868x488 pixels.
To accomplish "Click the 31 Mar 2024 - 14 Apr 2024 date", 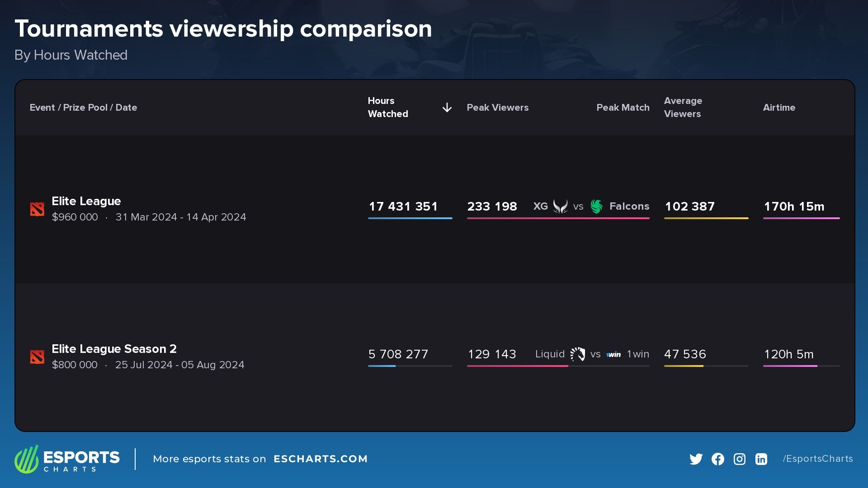I will coord(181,217).
